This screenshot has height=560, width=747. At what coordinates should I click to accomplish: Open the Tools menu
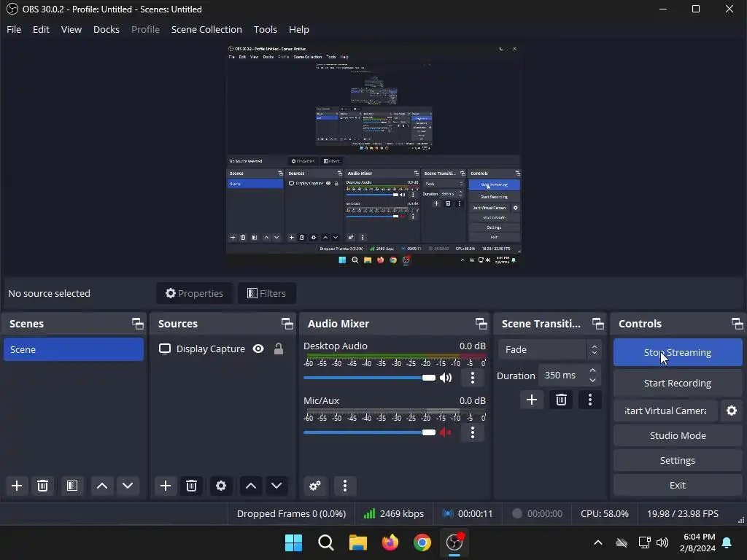click(x=266, y=29)
